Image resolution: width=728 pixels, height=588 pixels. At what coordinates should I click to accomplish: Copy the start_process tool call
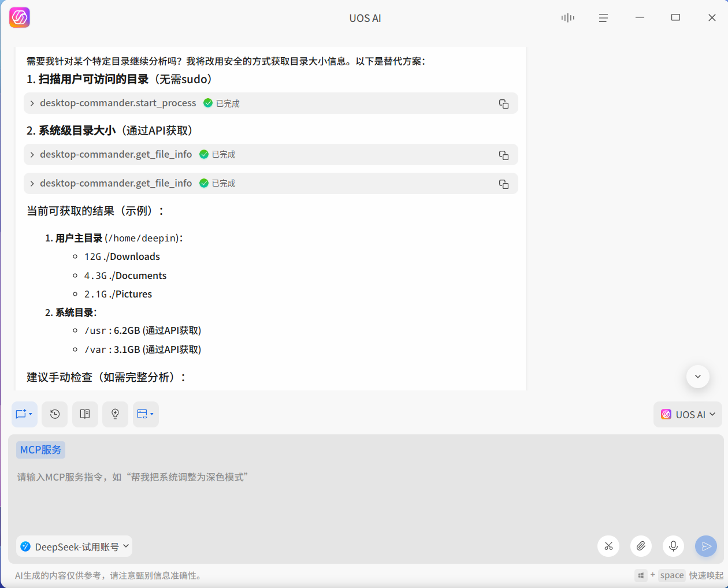click(504, 104)
